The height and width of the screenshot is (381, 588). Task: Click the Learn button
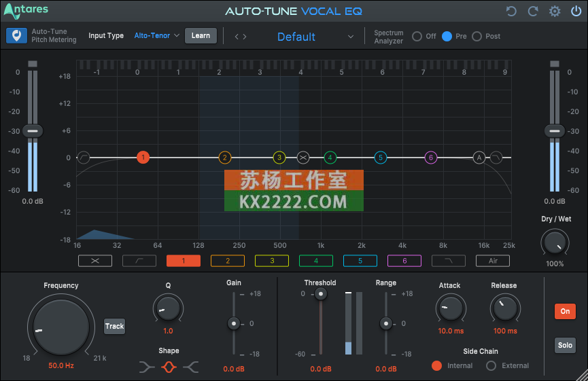[201, 35]
